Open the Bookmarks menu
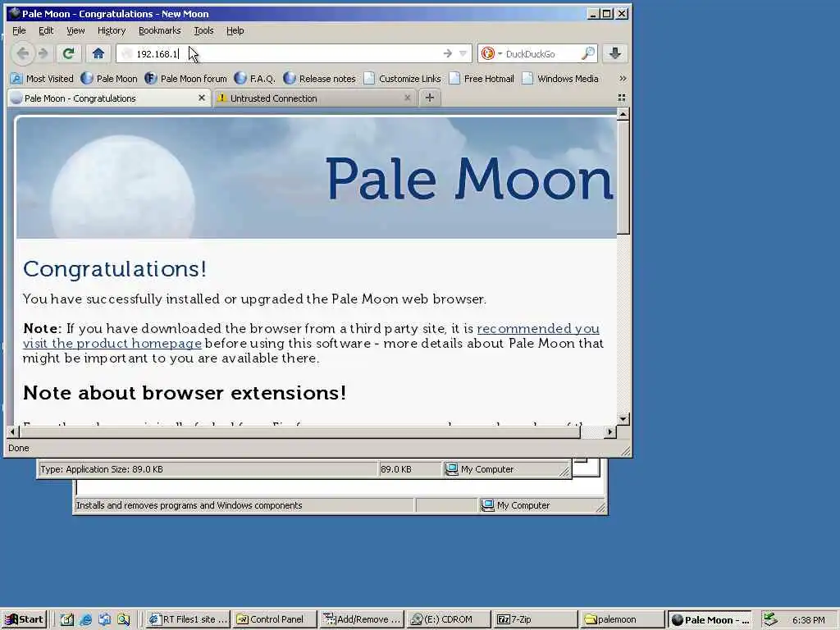Screen dimensions: 840x630 click(x=160, y=30)
